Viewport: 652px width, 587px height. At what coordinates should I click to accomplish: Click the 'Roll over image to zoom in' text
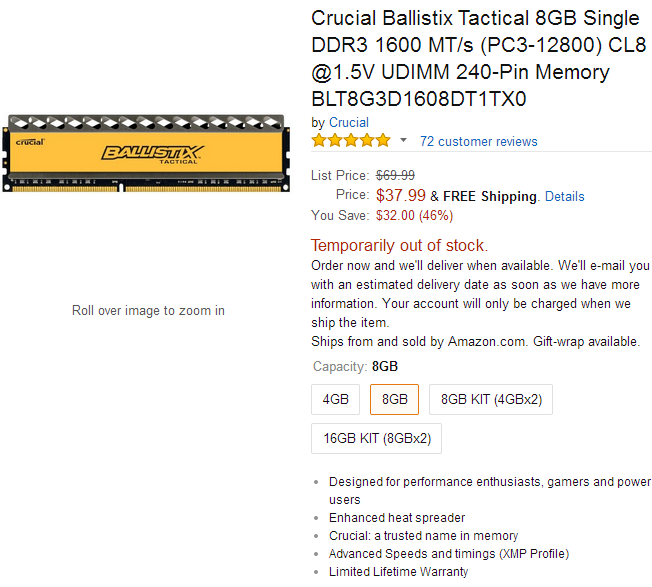point(148,310)
